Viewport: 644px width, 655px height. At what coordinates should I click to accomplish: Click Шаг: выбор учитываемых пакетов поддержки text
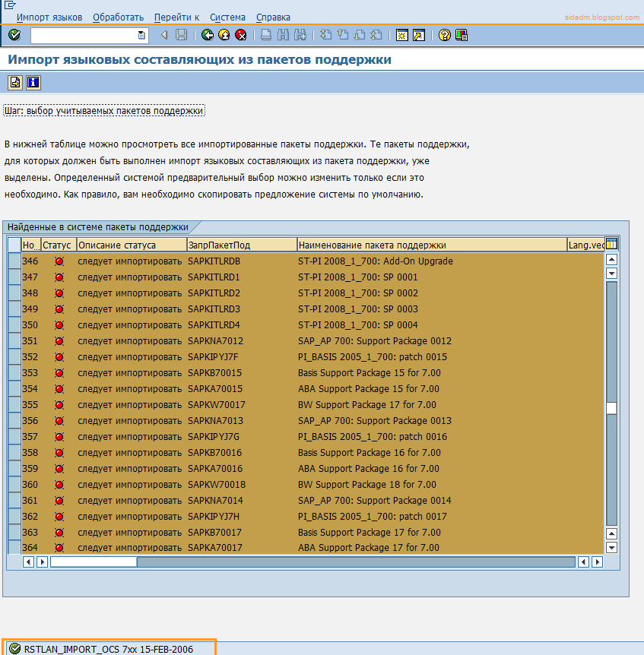click(103, 111)
